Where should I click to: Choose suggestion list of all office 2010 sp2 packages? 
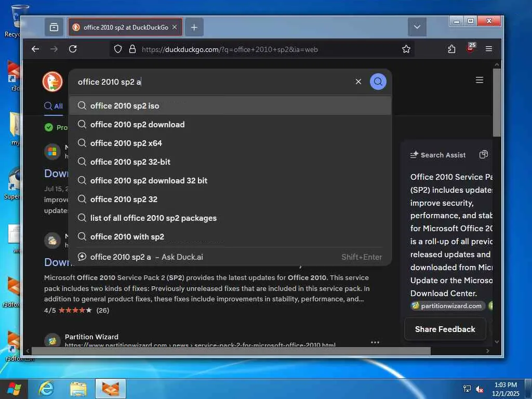pos(230,218)
